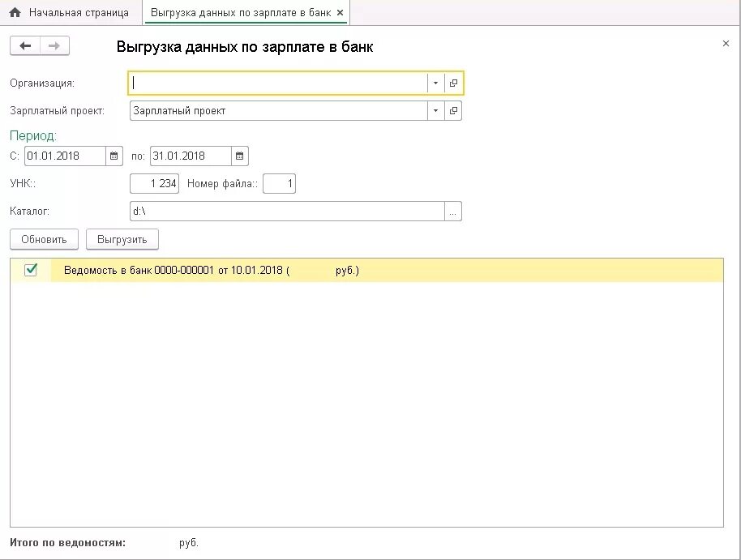Focus the Организация input field
Screen dimensions: 741x560
point(278,83)
